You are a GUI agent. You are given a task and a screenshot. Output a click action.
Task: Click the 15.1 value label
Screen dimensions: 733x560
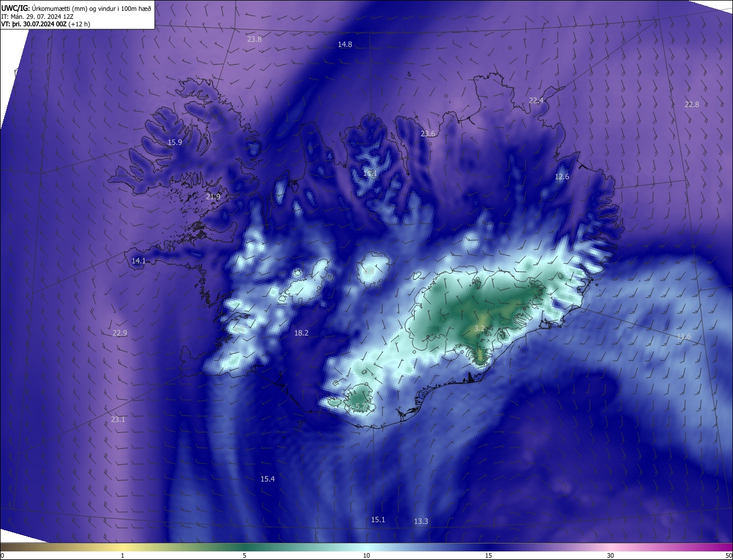point(378,520)
